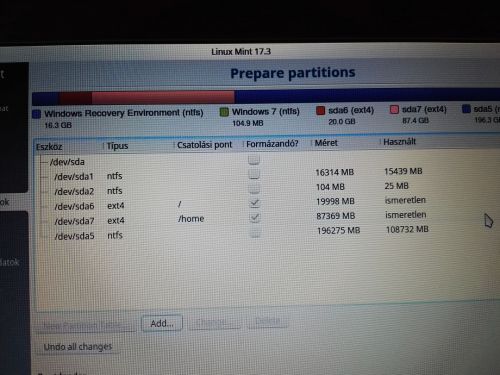Click the greyed Change... button
Screen dimensions: 500x375
point(214,322)
